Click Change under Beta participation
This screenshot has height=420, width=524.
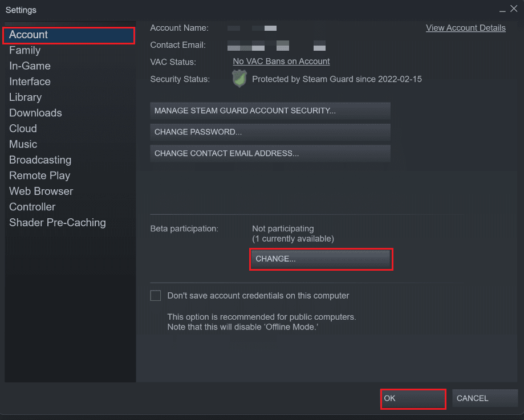pos(321,259)
